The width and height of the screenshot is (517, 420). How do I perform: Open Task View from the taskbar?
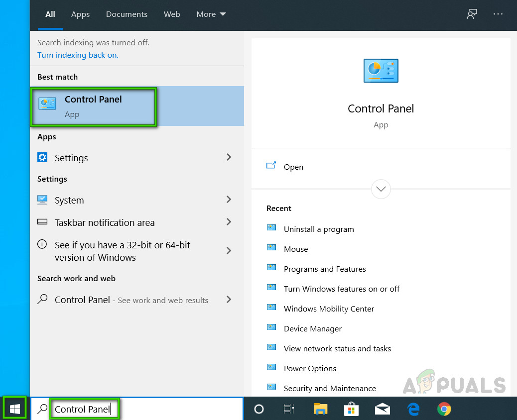(288, 409)
